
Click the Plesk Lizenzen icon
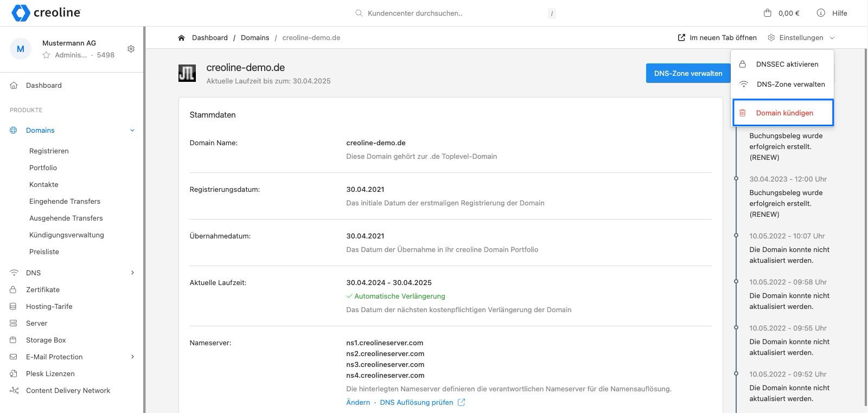point(14,373)
